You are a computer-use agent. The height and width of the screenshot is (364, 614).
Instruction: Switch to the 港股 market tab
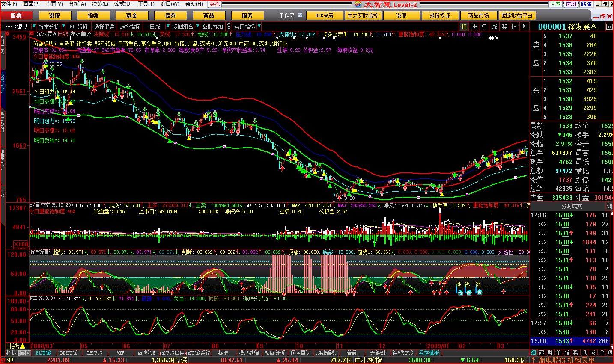(x=54, y=15)
